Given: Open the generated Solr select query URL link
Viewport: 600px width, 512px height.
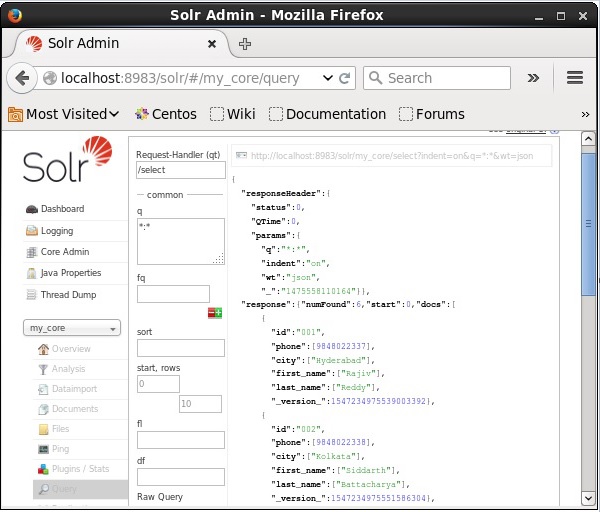Looking at the screenshot, I should pos(392,156).
